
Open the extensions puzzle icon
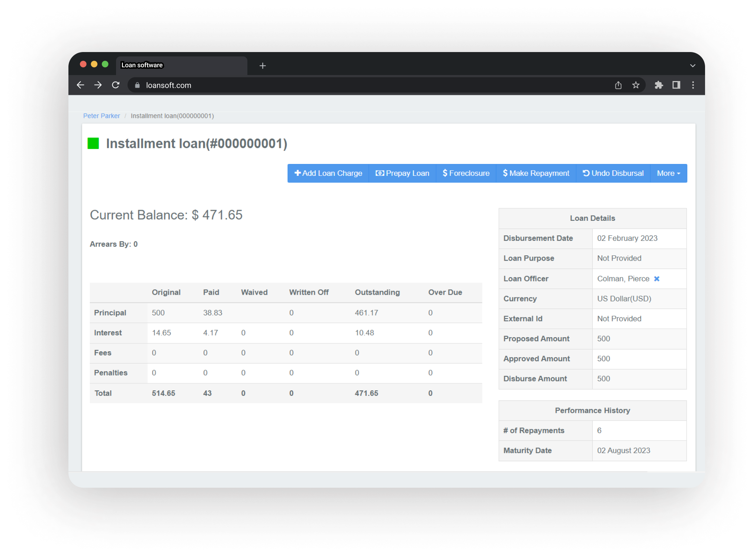click(659, 85)
